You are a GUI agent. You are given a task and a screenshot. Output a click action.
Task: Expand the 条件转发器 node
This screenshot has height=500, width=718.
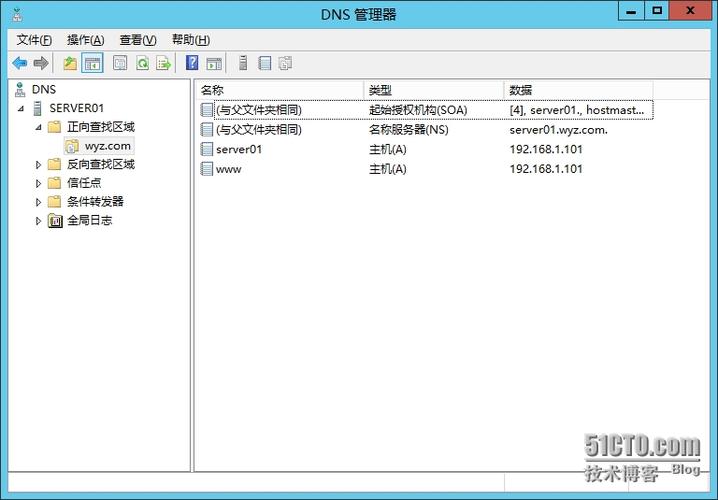(38, 202)
